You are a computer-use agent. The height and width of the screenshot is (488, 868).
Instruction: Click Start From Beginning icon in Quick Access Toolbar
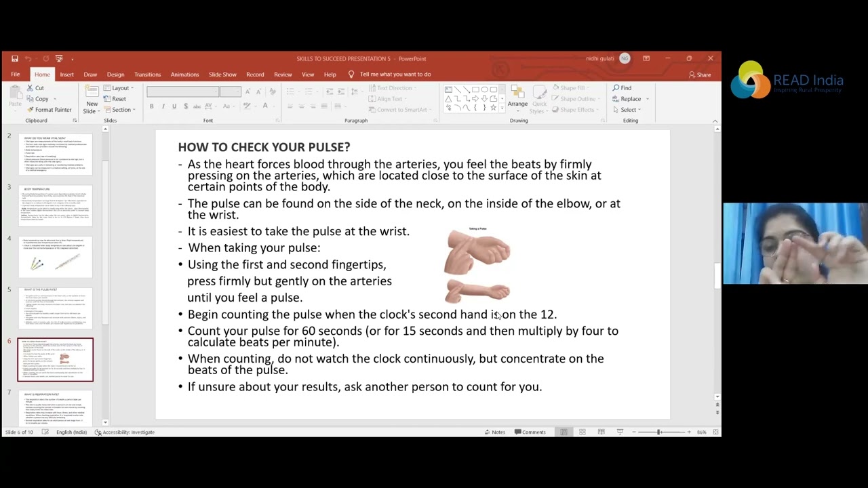[59, 58]
